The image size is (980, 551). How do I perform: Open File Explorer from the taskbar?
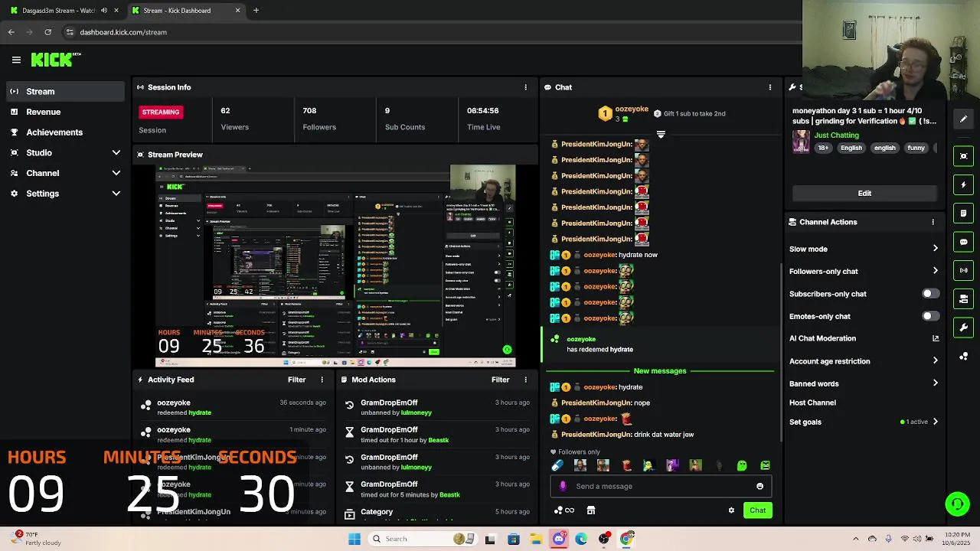536,539
